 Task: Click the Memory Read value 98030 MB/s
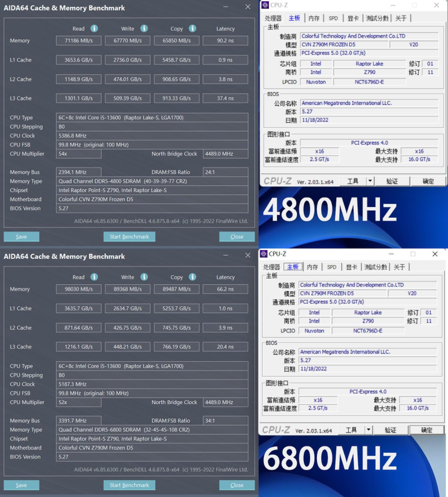[79, 289]
